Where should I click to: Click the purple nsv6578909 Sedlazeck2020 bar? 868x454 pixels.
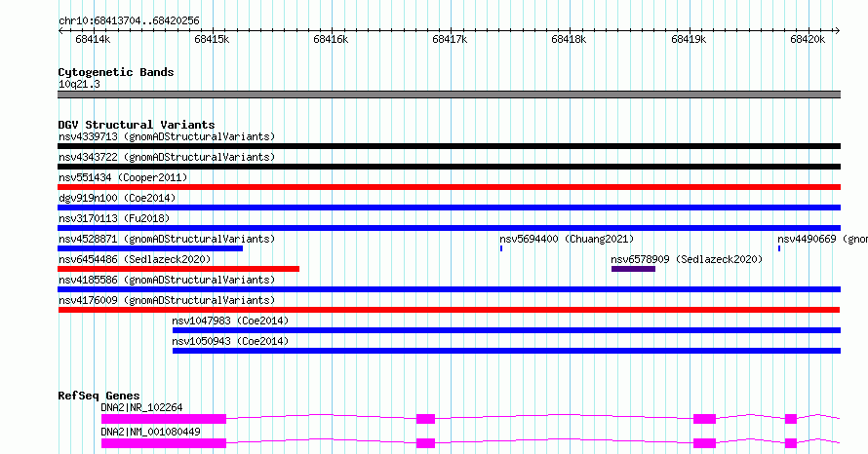point(633,269)
